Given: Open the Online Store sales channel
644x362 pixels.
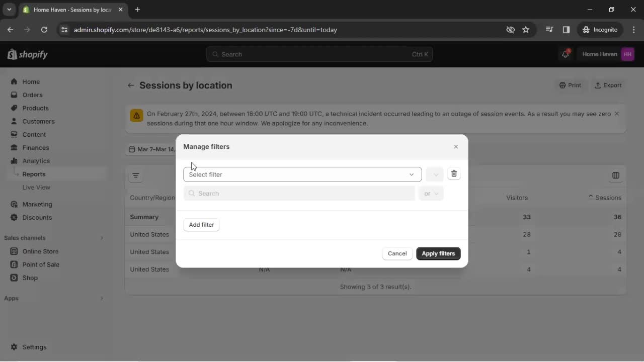Looking at the screenshot, I should click(x=40, y=251).
